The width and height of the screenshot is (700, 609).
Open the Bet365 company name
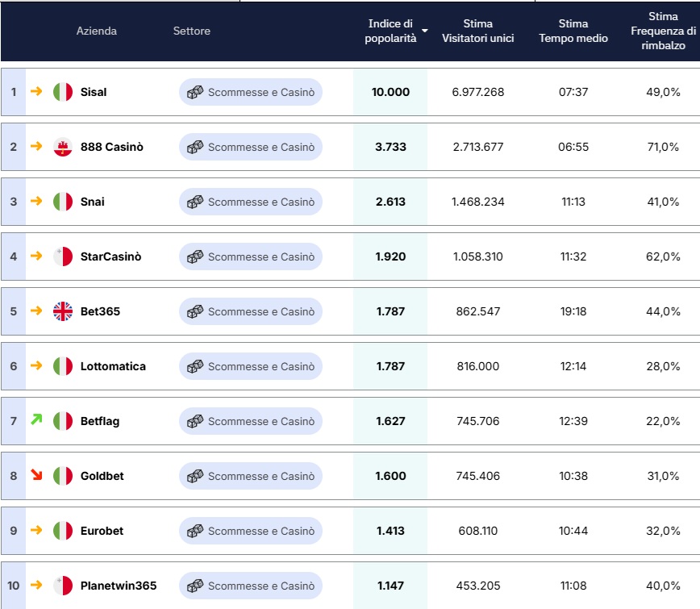coord(100,311)
